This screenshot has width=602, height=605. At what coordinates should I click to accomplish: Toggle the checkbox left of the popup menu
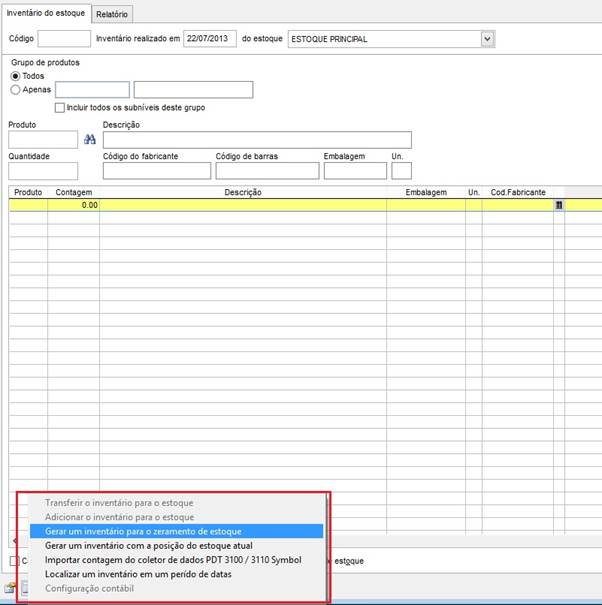tap(14, 561)
